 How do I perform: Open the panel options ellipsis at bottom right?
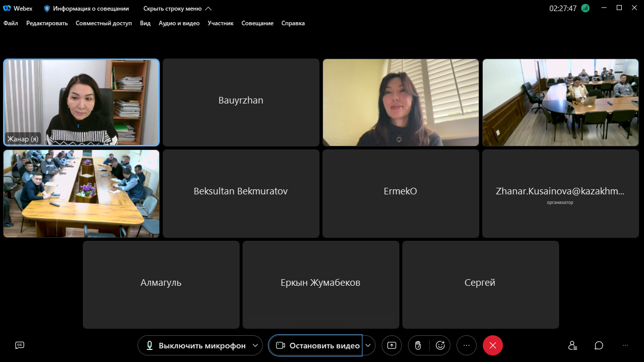click(625, 345)
